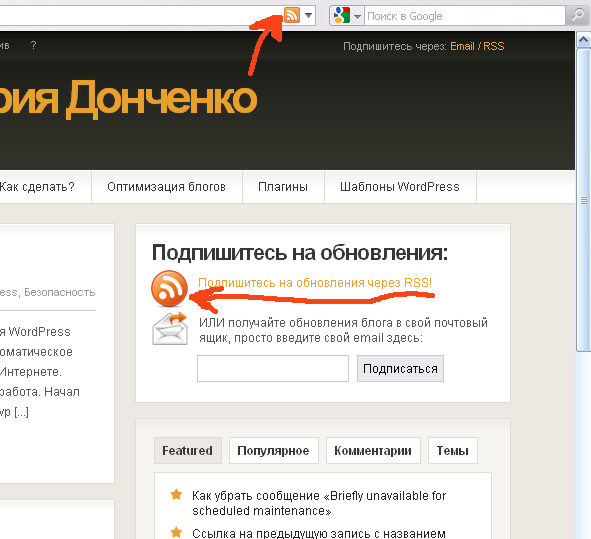
Task: Open the RSS link in the header
Action: (x=493, y=46)
